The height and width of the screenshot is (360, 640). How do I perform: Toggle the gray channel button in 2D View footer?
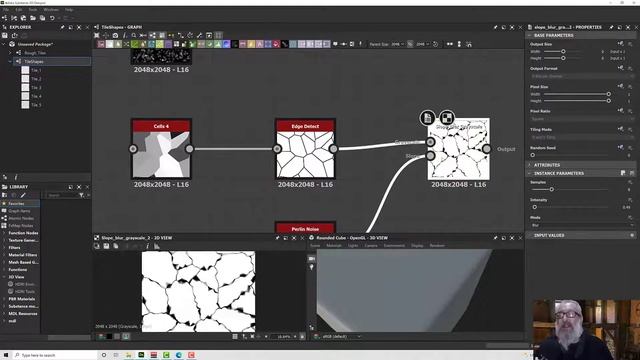pyautogui.click(x=117, y=337)
